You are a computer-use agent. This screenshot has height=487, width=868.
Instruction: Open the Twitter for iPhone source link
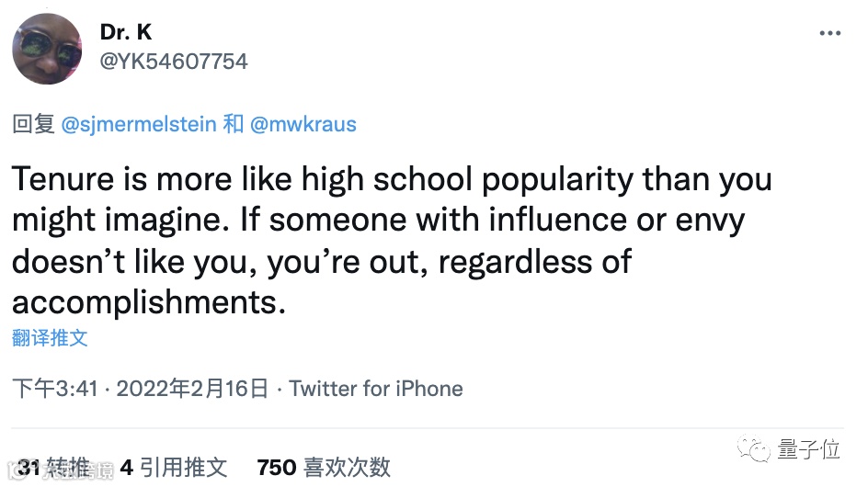[x=376, y=389]
